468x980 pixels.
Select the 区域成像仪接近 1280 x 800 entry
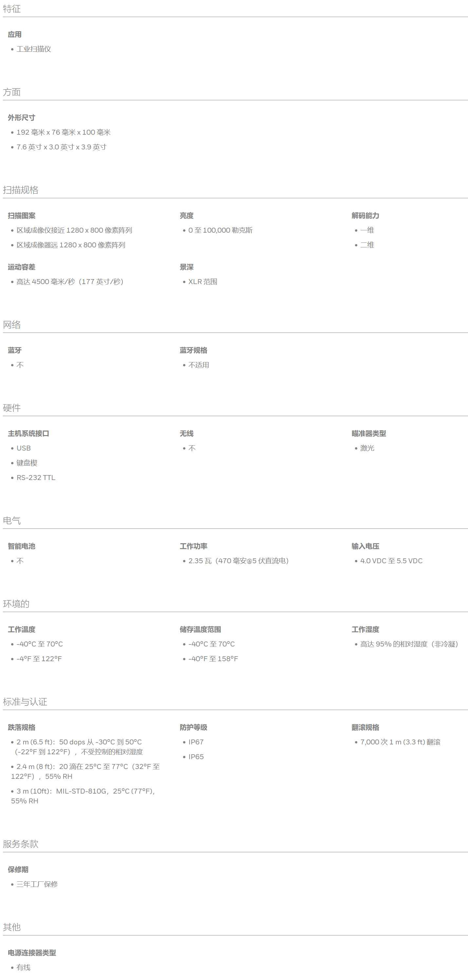(x=75, y=230)
